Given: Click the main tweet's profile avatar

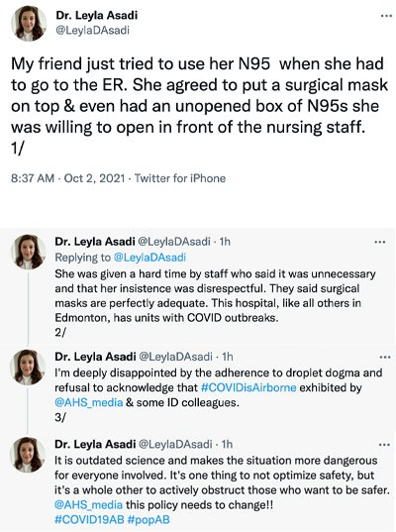Looking at the screenshot, I should click(x=29, y=23).
